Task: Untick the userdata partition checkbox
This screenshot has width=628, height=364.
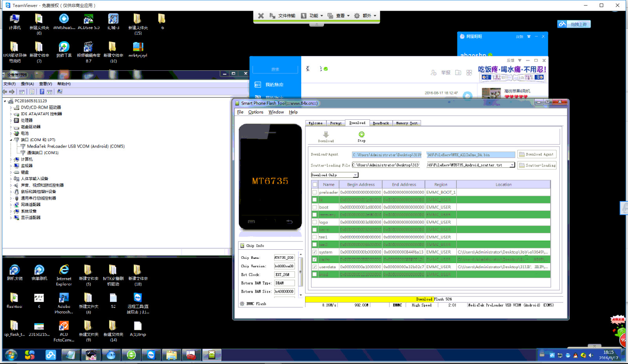Action: click(x=315, y=267)
